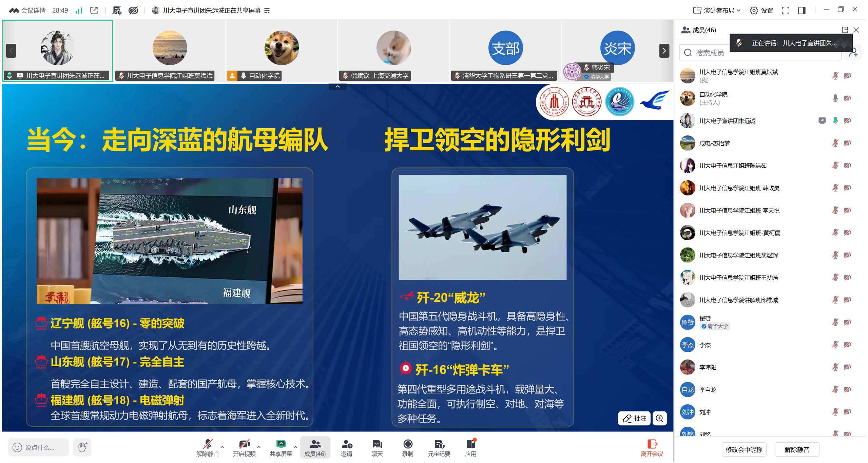Select the 成员(46) tab in toolbar

pos(315,447)
